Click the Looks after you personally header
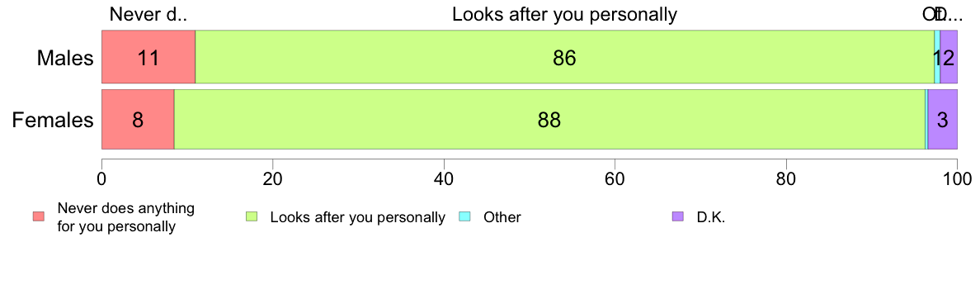980x304 pixels. 565,14
